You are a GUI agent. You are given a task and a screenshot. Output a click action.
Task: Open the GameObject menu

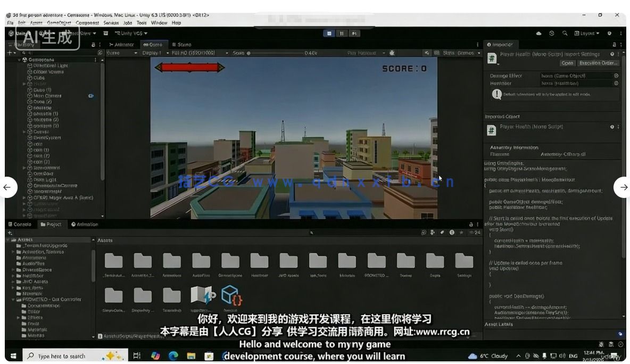60,23
